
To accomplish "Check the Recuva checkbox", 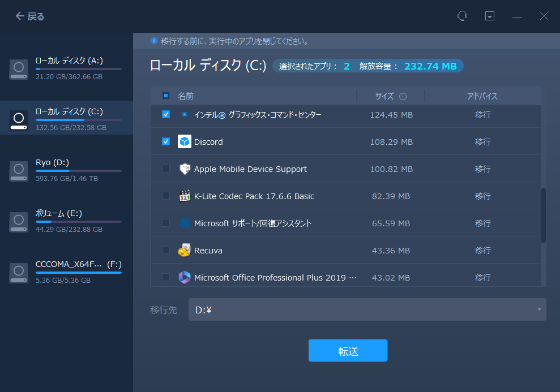I will [166, 251].
